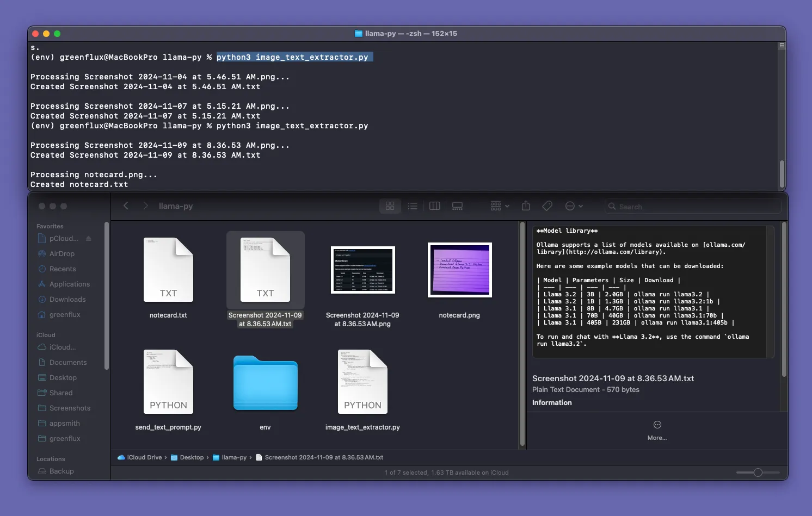
Task: Click iCloud Drive in path bar
Action: (144, 458)
